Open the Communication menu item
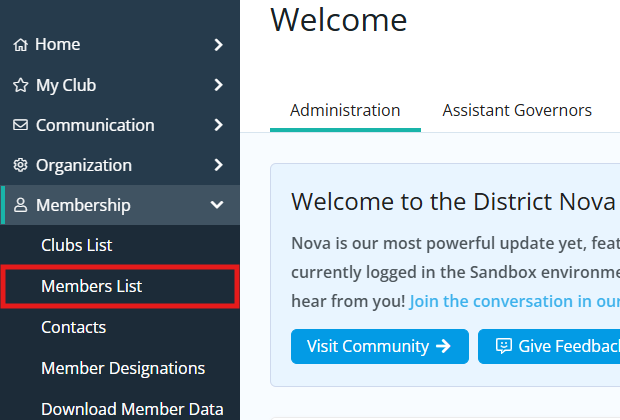Image resolution: width=620 pixels, height=420 pixels. tap(120, 125)
